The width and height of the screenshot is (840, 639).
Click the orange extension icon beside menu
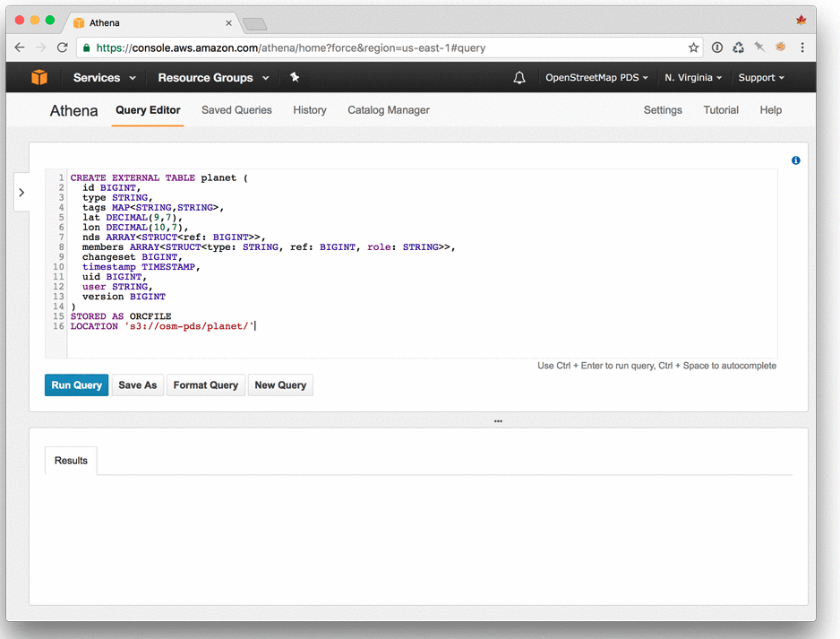point(781,47)
